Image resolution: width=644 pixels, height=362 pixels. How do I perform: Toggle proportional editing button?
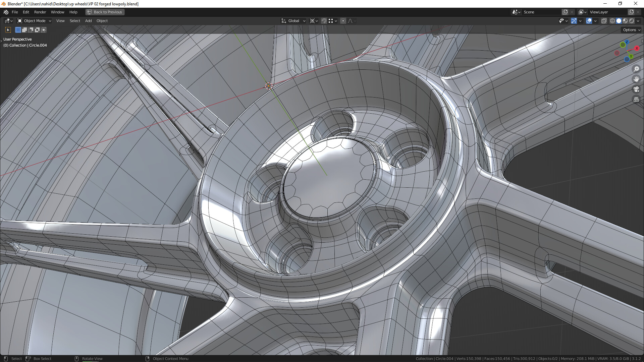(343, 21)
